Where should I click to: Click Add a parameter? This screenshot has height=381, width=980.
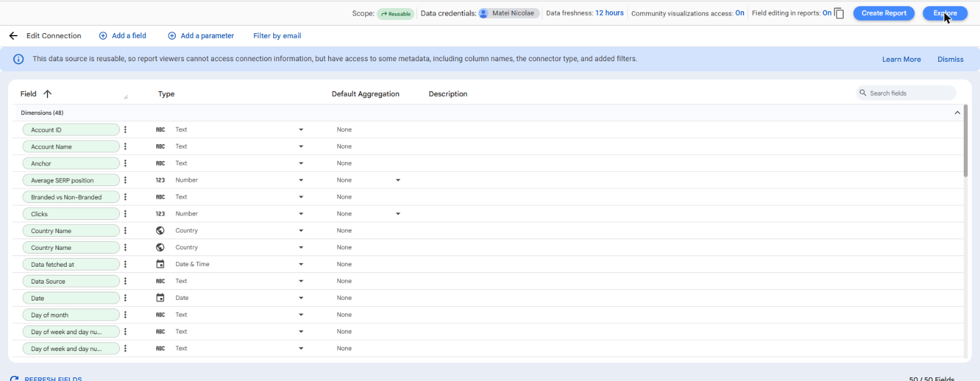pos(201,36)
